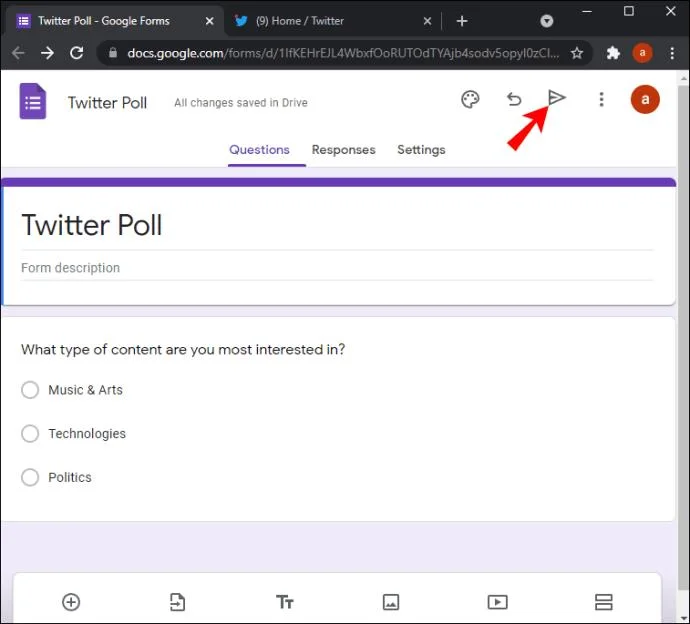Viewport: 690px width, 624px height.
Task: Click the add video icon
Action: coord(497,602)
